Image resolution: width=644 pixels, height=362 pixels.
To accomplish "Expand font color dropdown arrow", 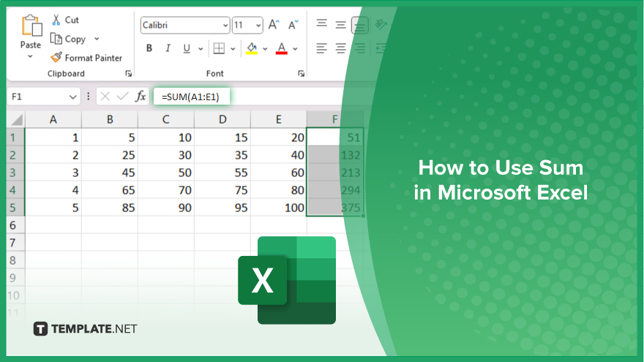I will 295,49.
